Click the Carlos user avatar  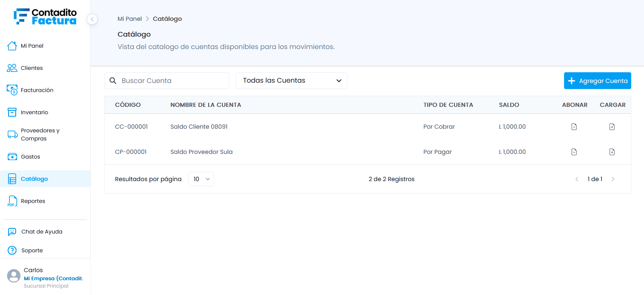(14, 276)
